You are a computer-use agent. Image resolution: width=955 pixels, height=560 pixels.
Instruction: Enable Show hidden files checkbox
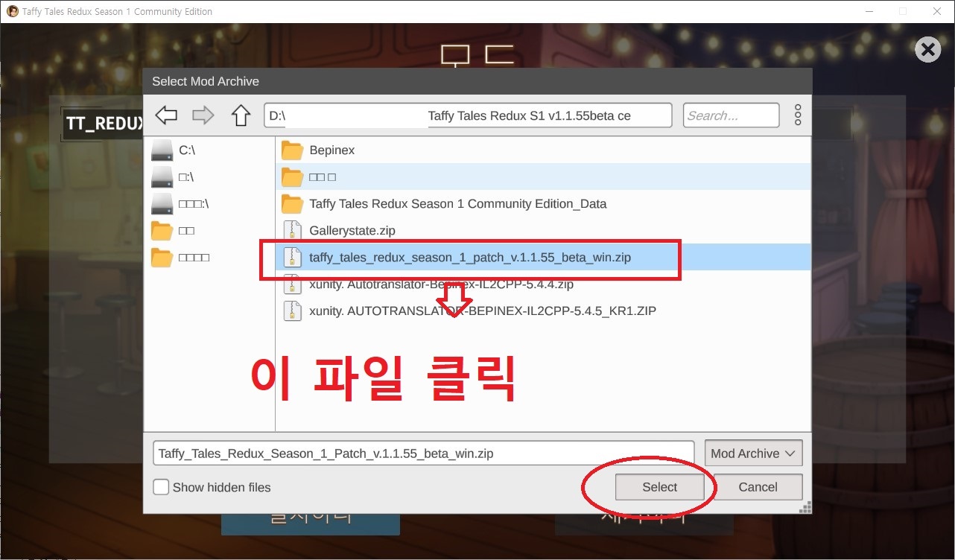pos(161,488)
